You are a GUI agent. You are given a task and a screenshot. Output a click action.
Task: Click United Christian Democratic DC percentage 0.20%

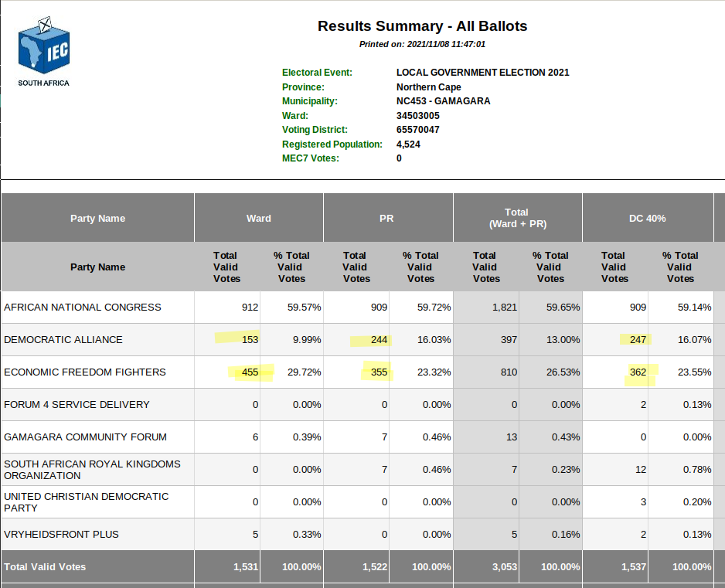pyautogui.click(x=697, y=502)
